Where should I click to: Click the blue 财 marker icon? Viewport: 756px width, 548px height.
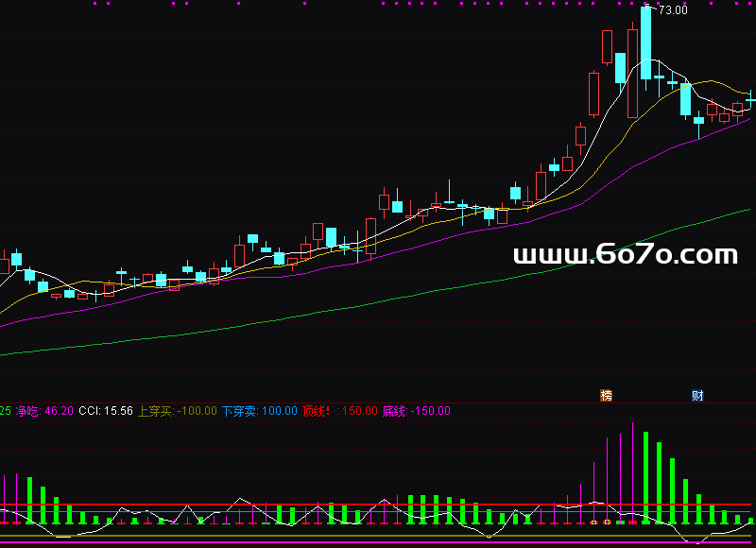pyautogui.click(x=697, y=395)
